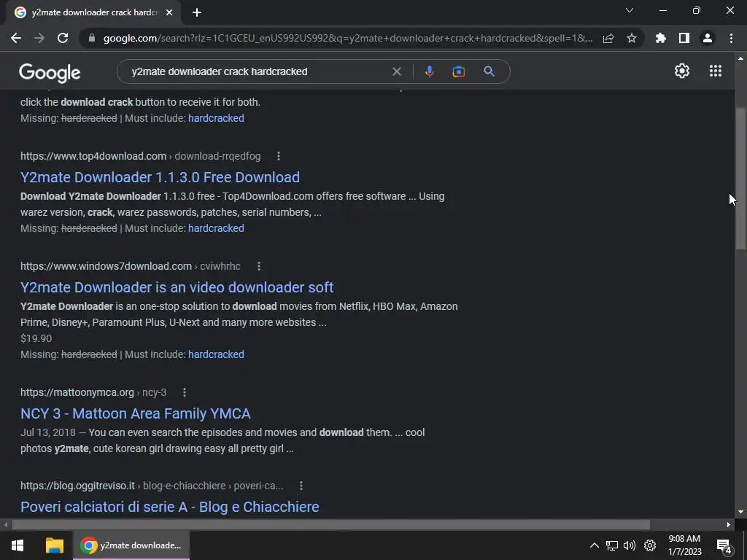Must include hardcracked under windows7download result

point(216,354)
